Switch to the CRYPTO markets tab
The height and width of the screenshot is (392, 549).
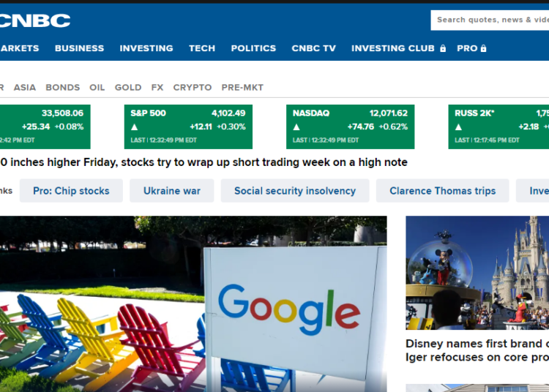193,88
